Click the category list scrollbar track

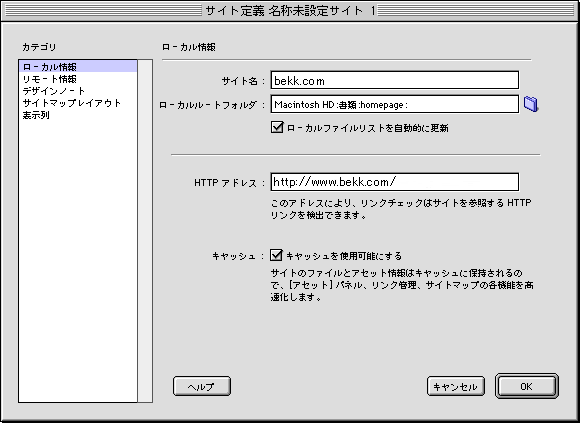145,231
